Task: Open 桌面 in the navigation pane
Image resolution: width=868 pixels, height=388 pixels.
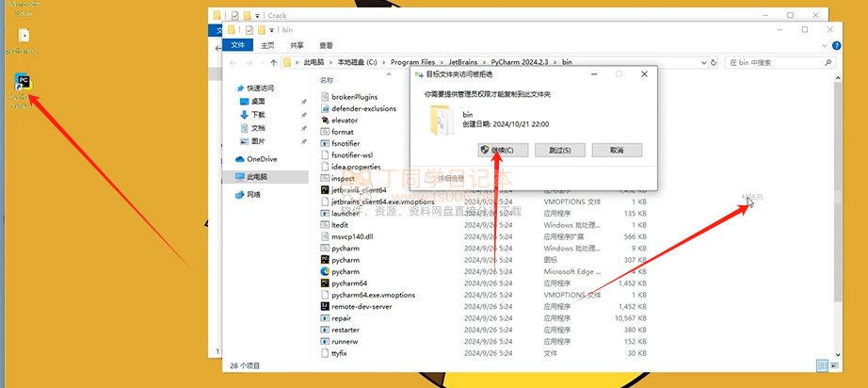Action: coord(258,102)
